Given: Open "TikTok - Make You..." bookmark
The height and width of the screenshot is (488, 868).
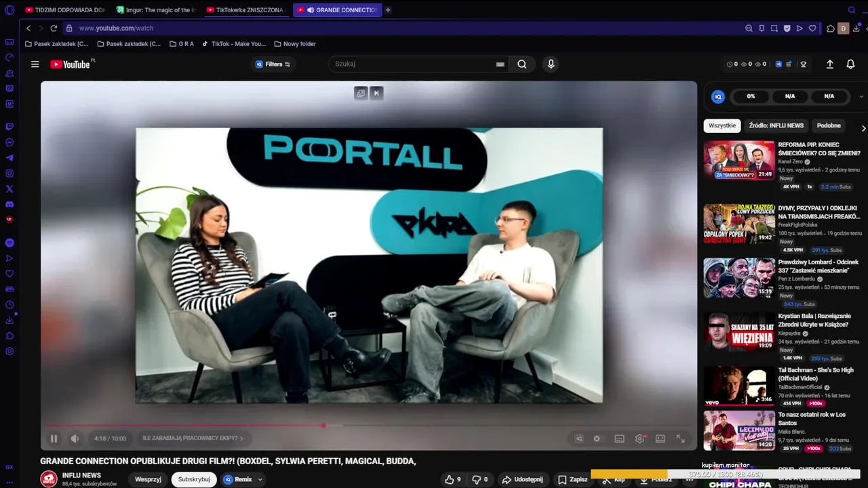Looking at the screenshot, I should [234, 44].
